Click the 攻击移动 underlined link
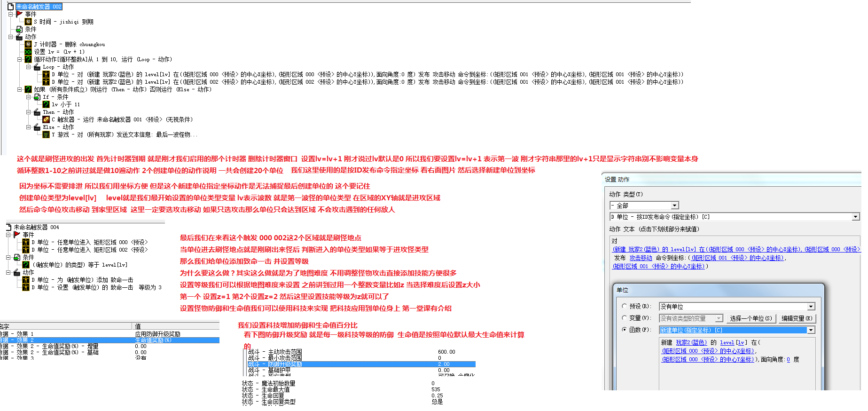The width and height of the screenshot is (868, 411). [641, 258]
